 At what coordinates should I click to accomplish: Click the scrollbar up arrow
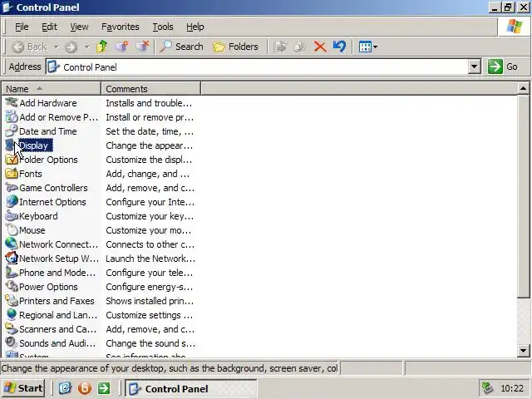[x=523, y=89]
